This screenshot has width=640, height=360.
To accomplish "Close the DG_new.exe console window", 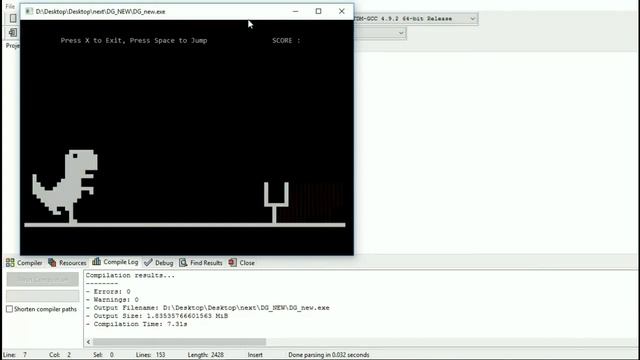I will pyautogui.click(x=342, y=11).
